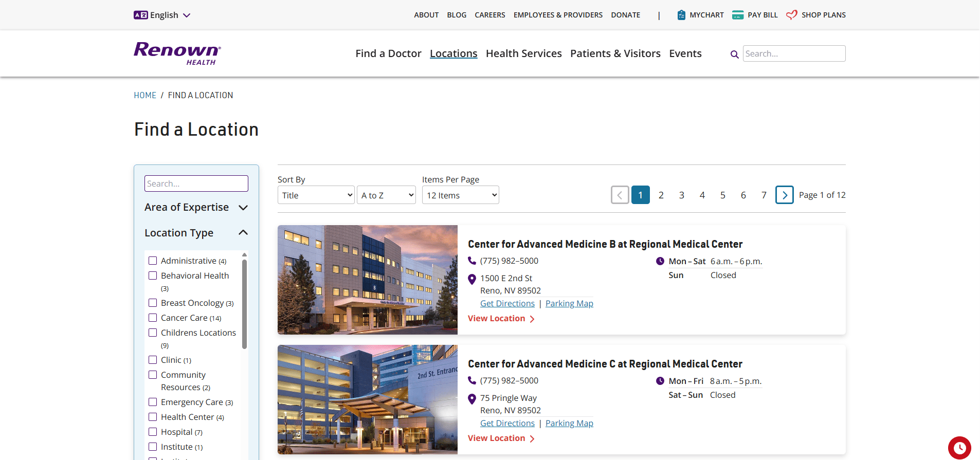Select the Clinic checkbox

[153, 360]
